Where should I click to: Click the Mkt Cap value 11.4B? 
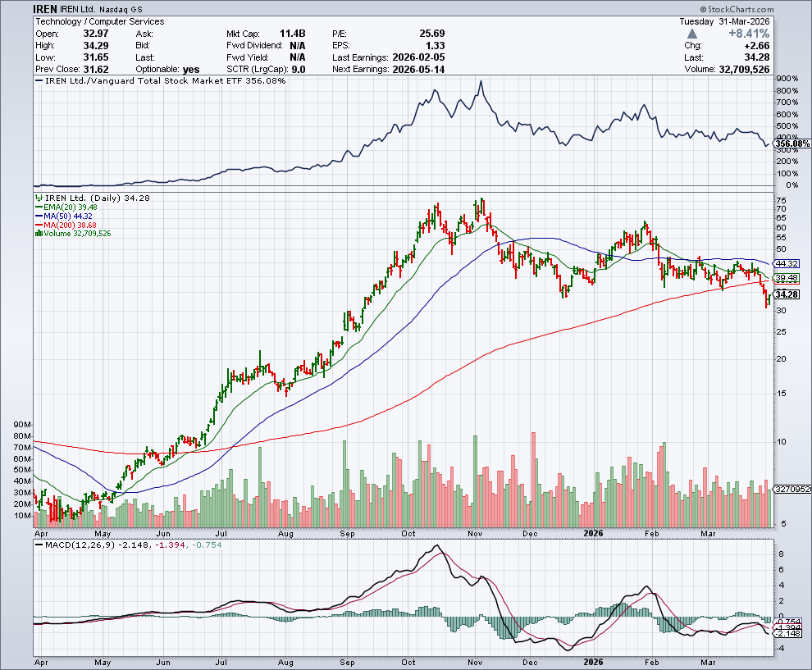(293, 34)
